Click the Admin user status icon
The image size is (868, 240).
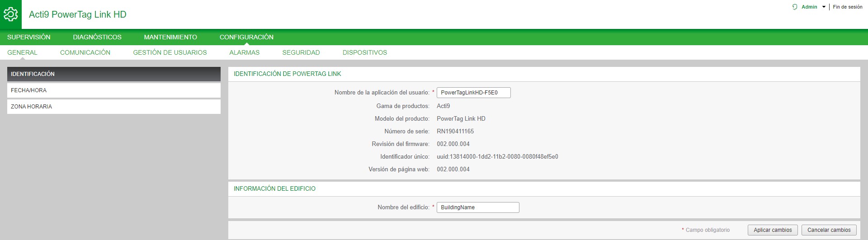[795, 7]
